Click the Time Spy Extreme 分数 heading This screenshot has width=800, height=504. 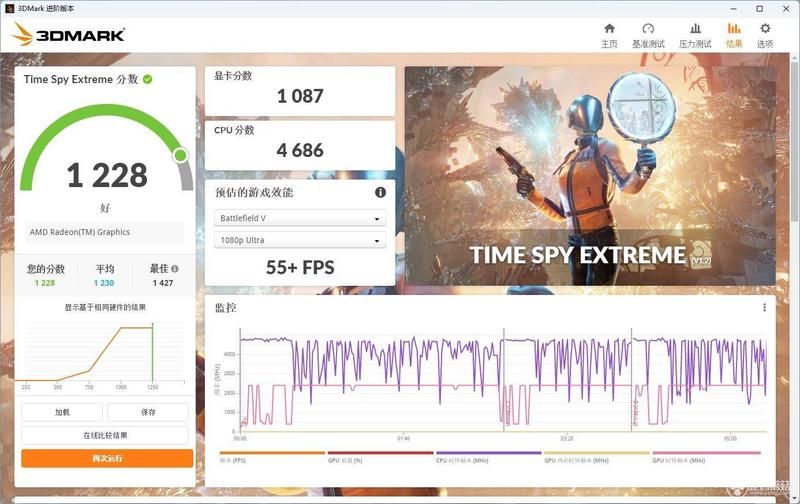(x=81, y=79)
